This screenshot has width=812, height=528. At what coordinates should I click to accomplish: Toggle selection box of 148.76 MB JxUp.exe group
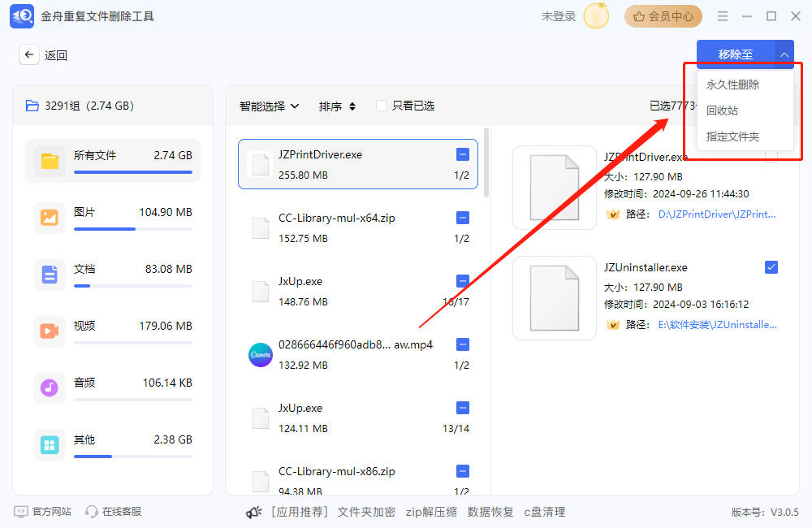(463, 281)
